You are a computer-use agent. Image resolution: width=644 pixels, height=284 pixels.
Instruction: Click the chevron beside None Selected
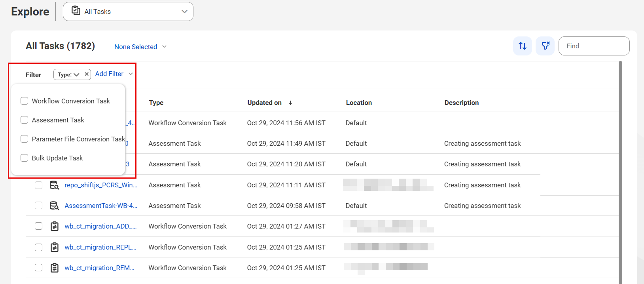coord(164,47)
